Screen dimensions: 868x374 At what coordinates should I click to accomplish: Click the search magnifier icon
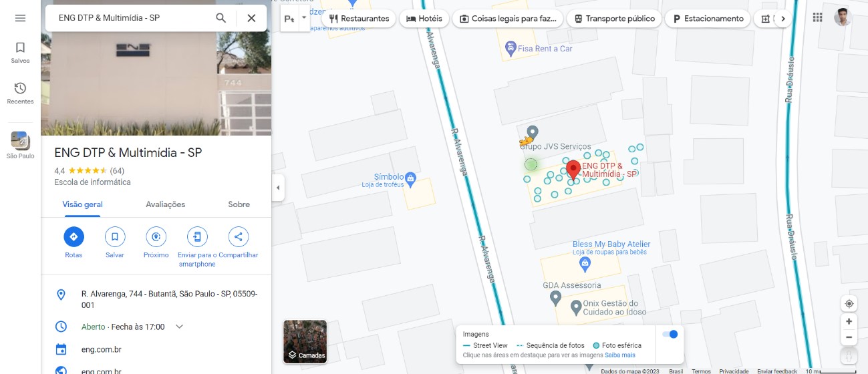click(x=221, y=18)
